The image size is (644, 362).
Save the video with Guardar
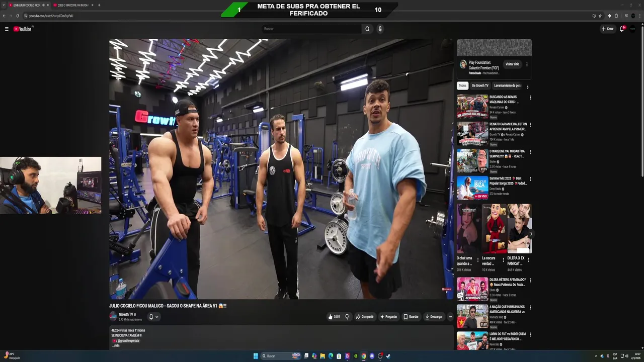[x=411, y=317]
